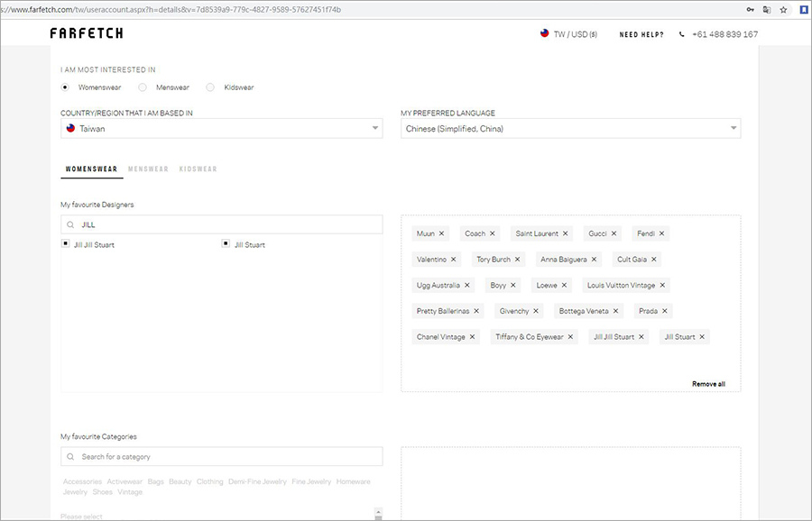
Task: Remove Pretty Ballerinas from favourite designers
Action: (476, 311)
